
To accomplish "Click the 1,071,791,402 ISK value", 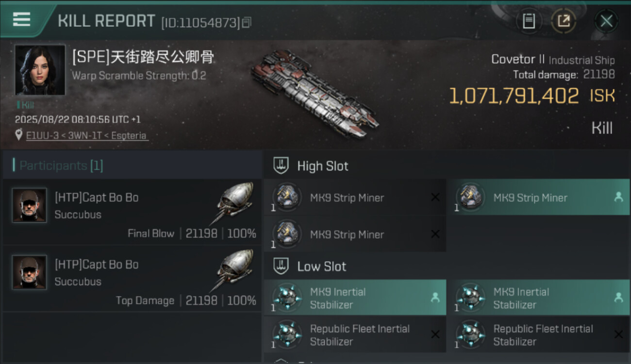I will (514, 96).
